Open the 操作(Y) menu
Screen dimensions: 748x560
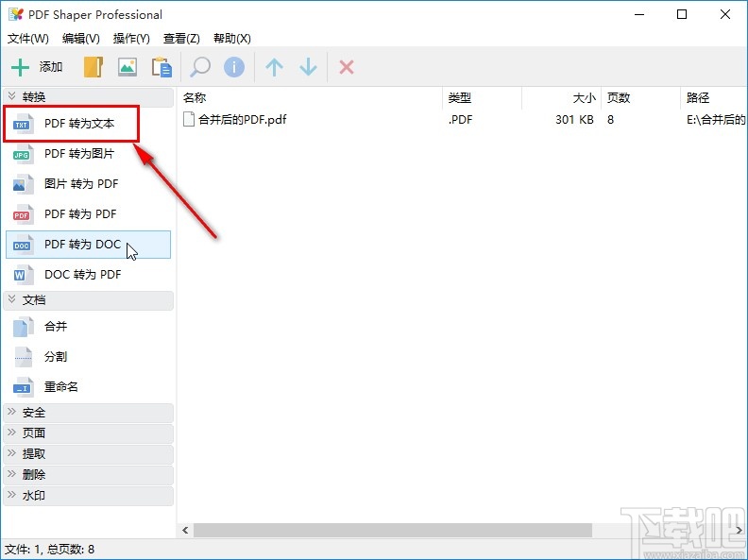coord(131,38)
